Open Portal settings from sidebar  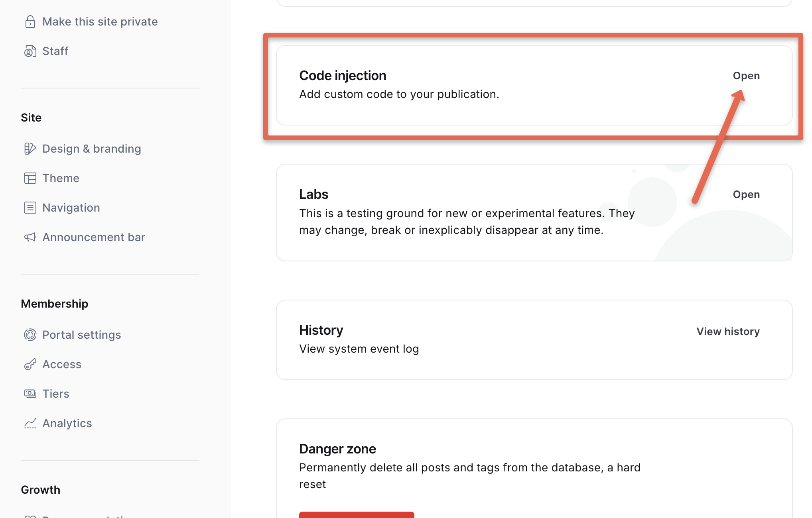point(81,335)
